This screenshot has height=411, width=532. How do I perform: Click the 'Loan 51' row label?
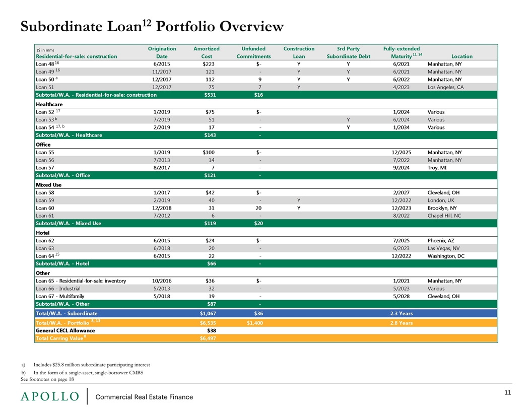coord(45,87)
